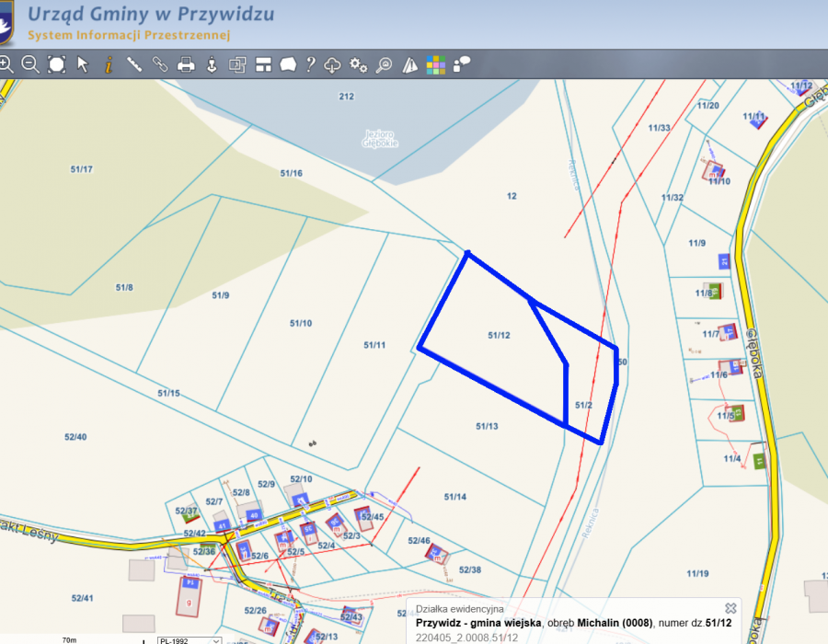
Task: Print the map with printer icon
Action: [x=186, y=64]
